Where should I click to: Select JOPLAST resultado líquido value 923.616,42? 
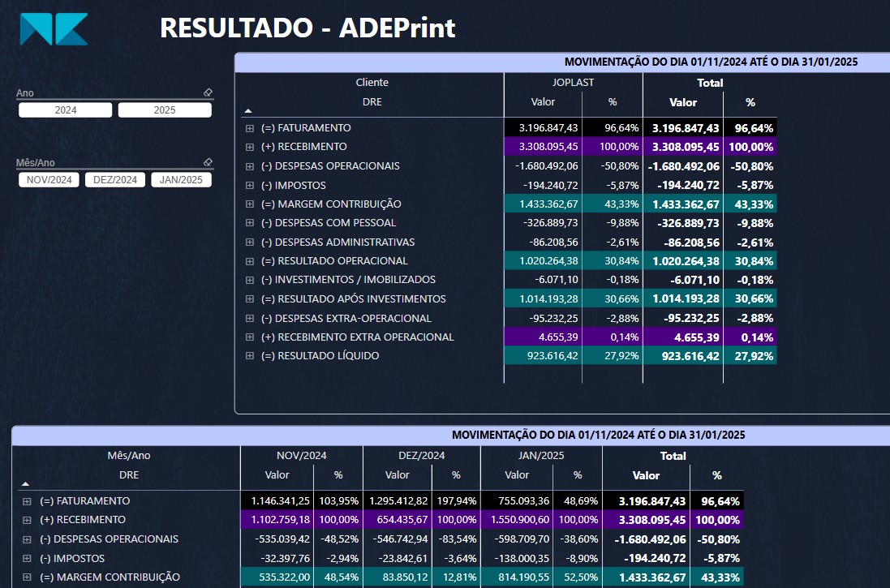pos(552,356)
